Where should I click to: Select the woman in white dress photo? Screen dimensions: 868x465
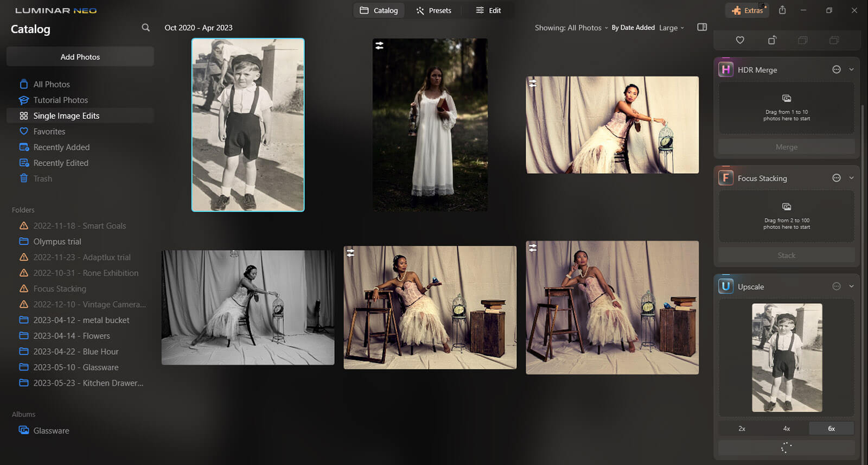tap(430, 125)
